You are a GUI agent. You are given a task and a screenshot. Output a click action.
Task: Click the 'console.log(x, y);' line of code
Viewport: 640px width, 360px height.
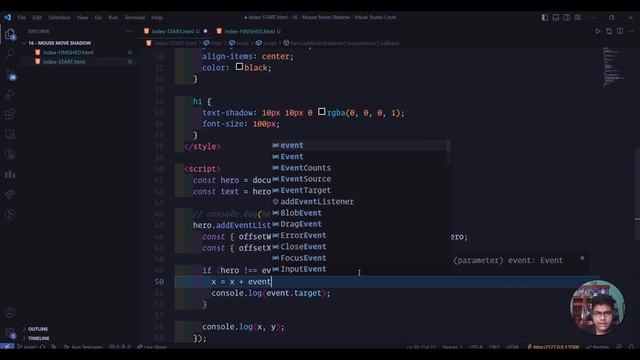[243, 327]
